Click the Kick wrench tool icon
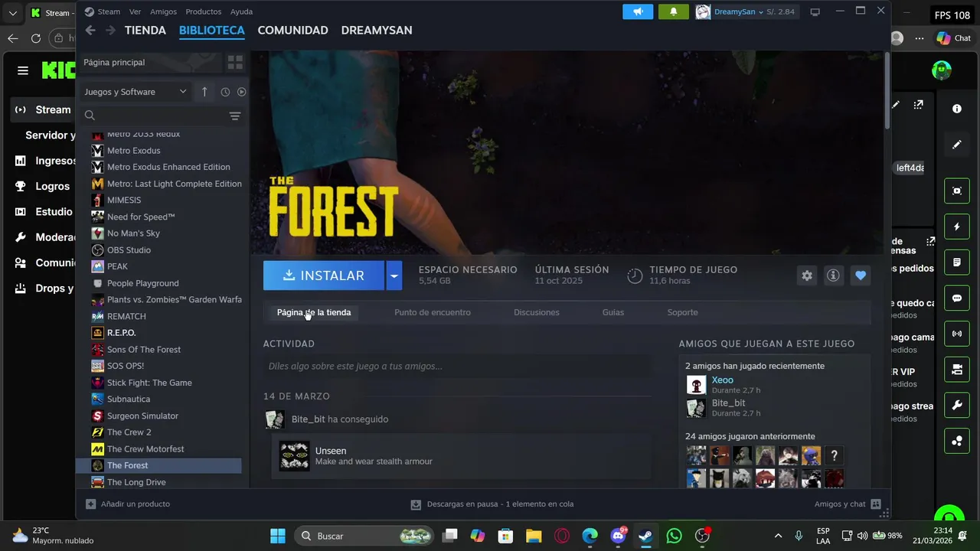The width and height of the screenshot is (980, 551). (957, 406)
